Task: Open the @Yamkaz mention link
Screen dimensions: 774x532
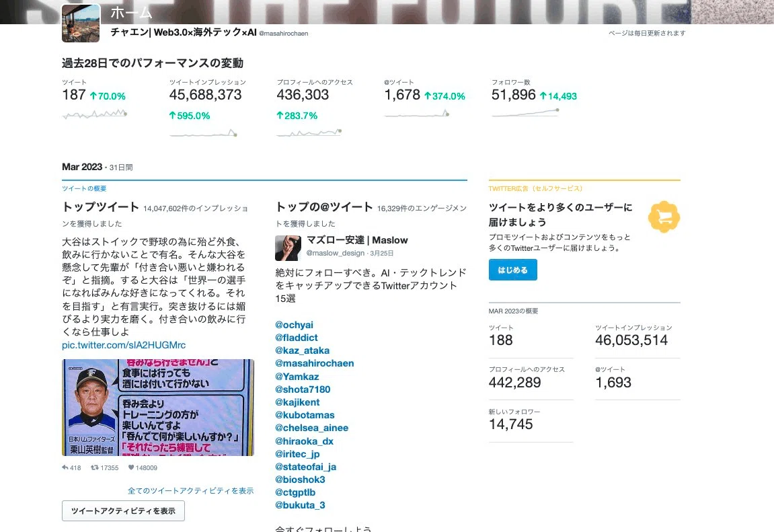Action: point(297,377)
